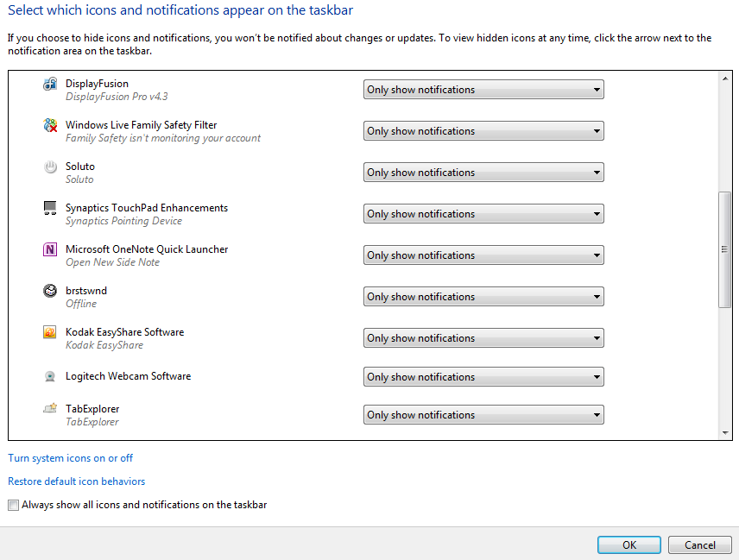Screen dimensions: 739x560
Task: Enable Always show all icons checkbox
Action: point(13,506)
